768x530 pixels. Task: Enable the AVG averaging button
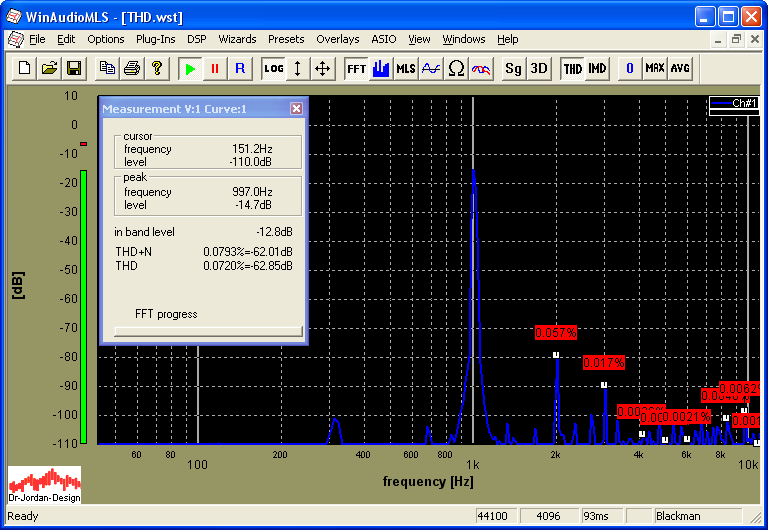680,68
